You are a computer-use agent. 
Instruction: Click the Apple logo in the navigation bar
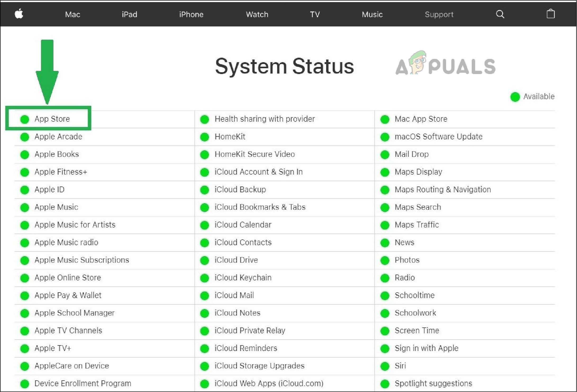[x=19, y=14]
